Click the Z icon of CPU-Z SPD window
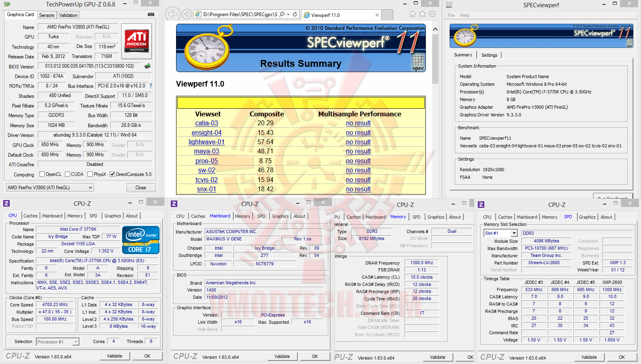Image resolution: width=641 pixels, height=364 pixels. coord(481,205)
